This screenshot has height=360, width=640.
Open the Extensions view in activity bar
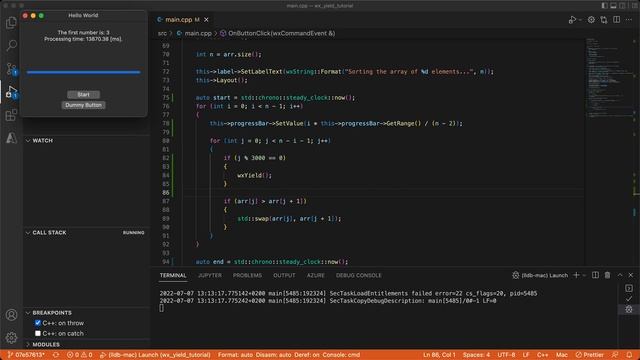click(x=11, y=115)
